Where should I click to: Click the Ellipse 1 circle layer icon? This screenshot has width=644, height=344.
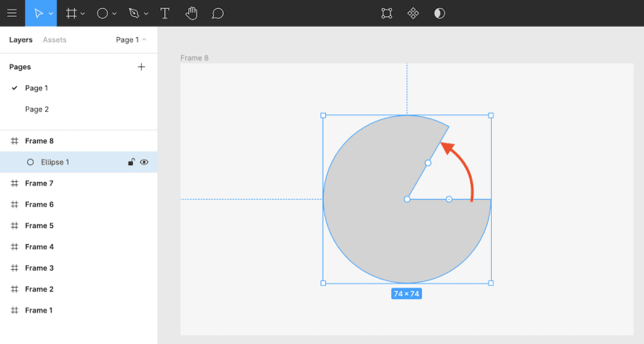point(31,162)
